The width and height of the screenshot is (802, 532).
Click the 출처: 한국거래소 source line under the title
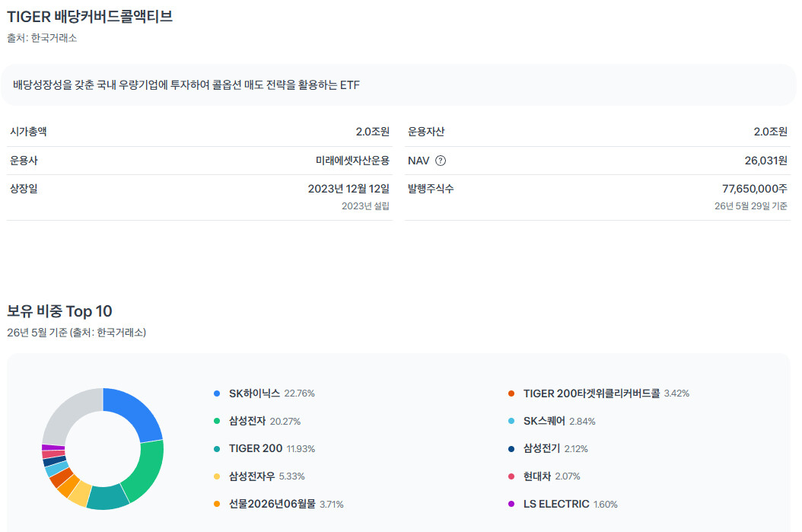click(x=42, y=38)
